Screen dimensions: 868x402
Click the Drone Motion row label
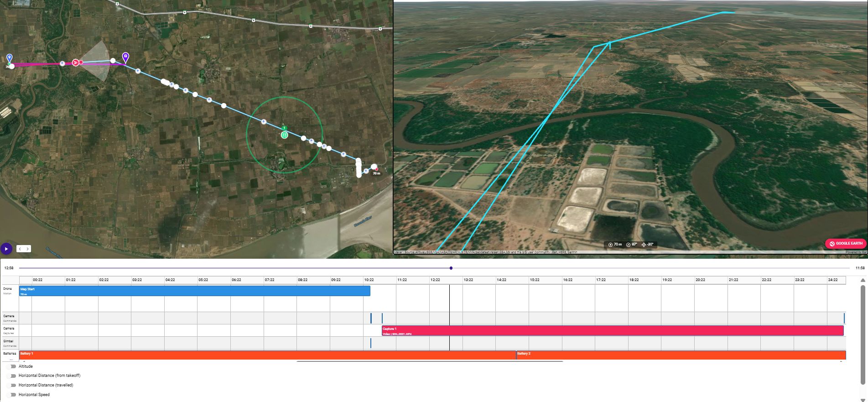(8, 291)
